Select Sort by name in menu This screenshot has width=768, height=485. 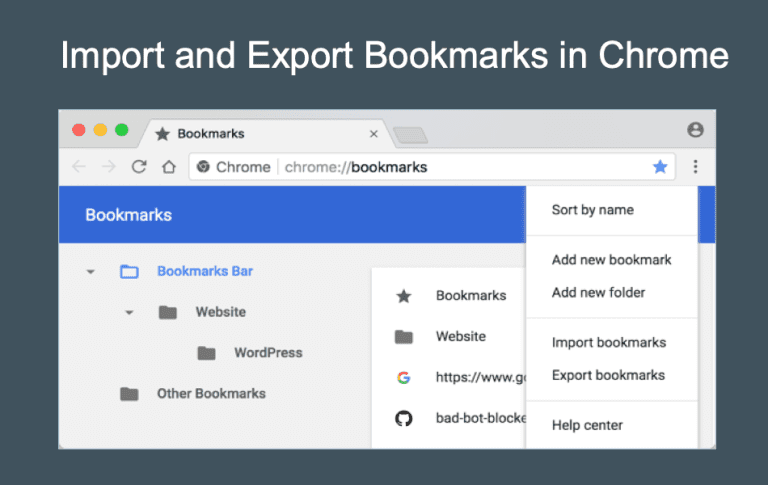tap(593, 210)
